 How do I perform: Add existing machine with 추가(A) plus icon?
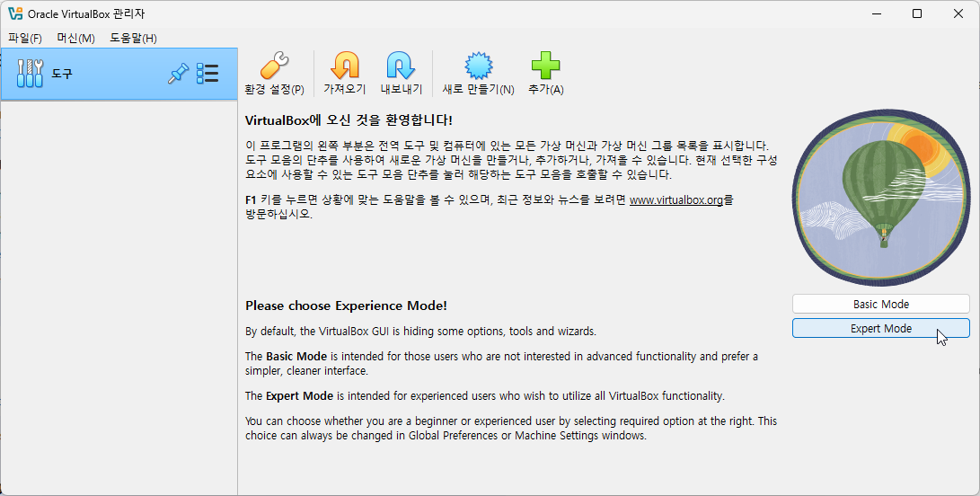coord(545,74)
